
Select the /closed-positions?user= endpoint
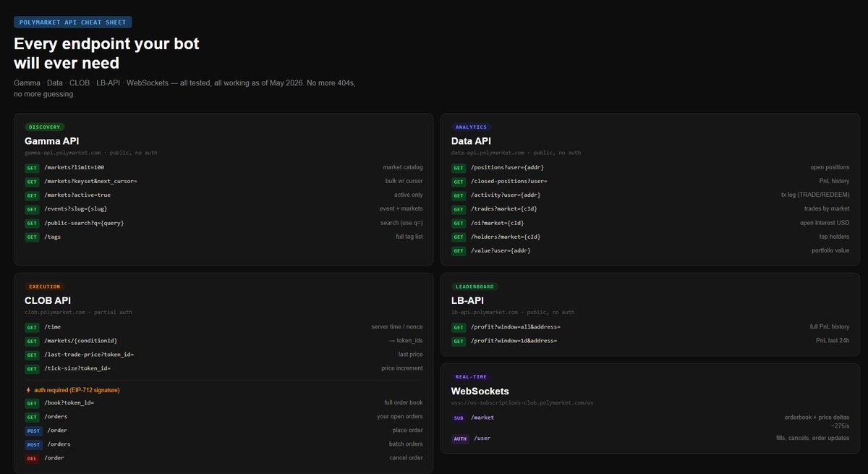tap(509, 181)
